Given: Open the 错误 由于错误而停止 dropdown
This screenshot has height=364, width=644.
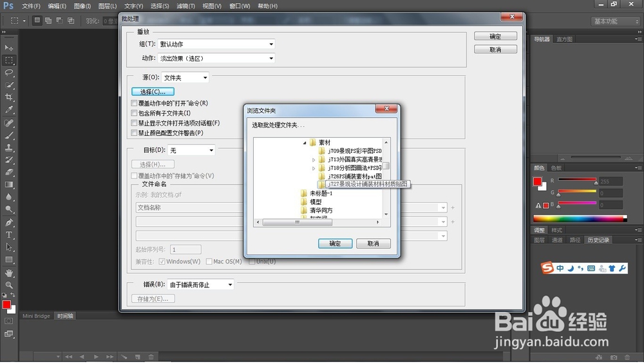Looking at the screenshot, I should point(200,284).
